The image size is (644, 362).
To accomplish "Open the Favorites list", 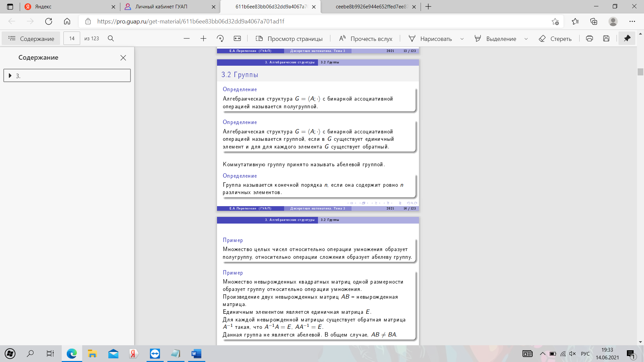I will (575, 21).
